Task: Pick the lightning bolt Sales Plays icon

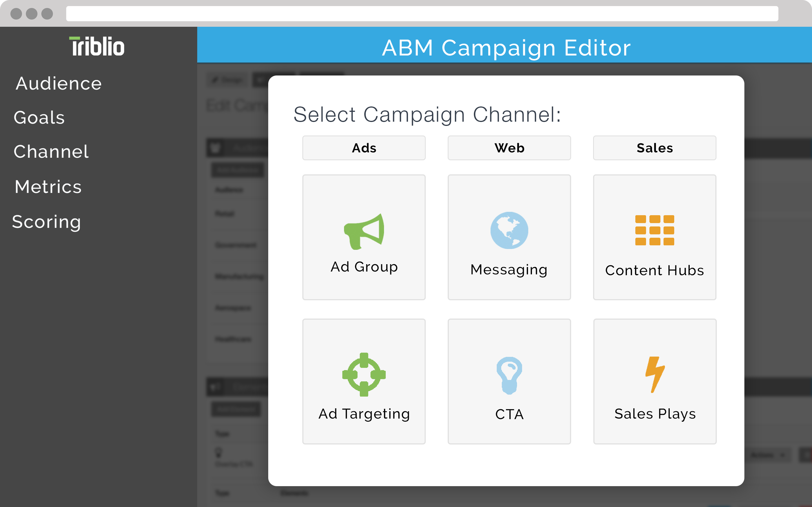Action: click(655, 374)
